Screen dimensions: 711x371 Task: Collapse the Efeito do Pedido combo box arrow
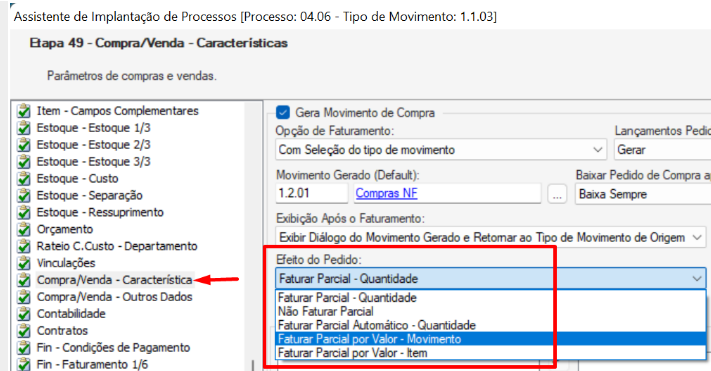(697, 278)
